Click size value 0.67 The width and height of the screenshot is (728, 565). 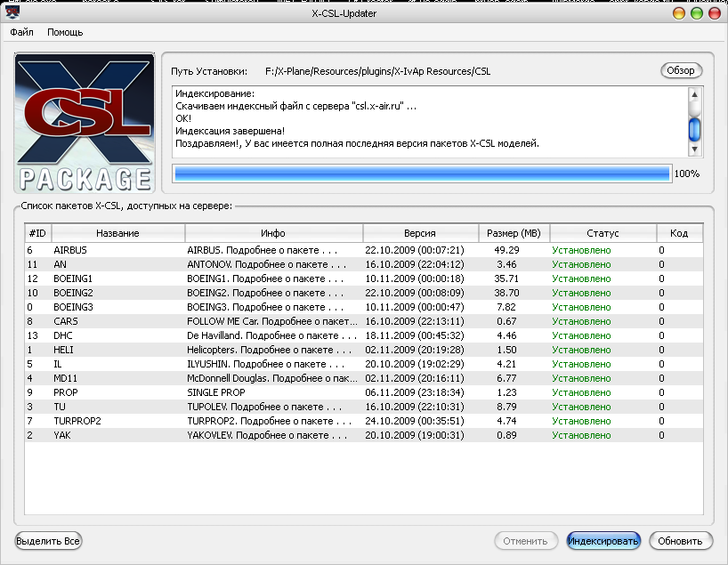tap(506, 321)
